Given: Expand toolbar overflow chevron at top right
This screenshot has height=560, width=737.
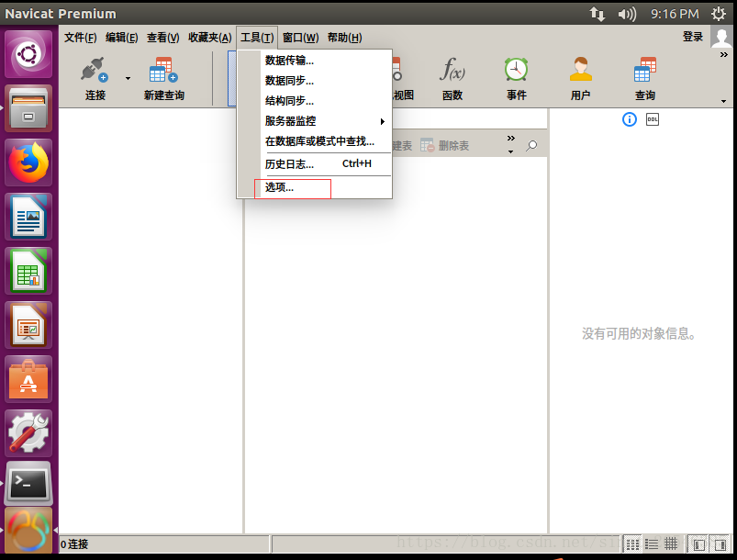Looking at the screenshot, I should (724, 55).
